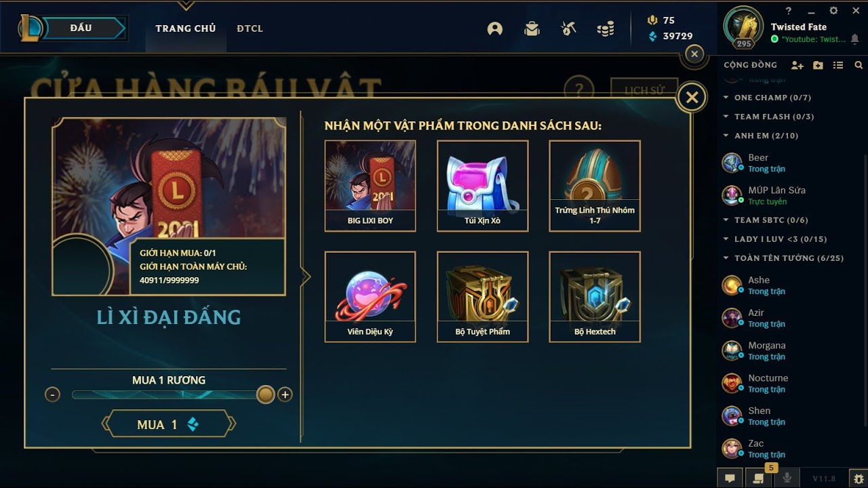Select the Viên Diệu Kỳ item thumbnail
The image size is (868, 488).
pyautogui.click(x=370, y=297)
